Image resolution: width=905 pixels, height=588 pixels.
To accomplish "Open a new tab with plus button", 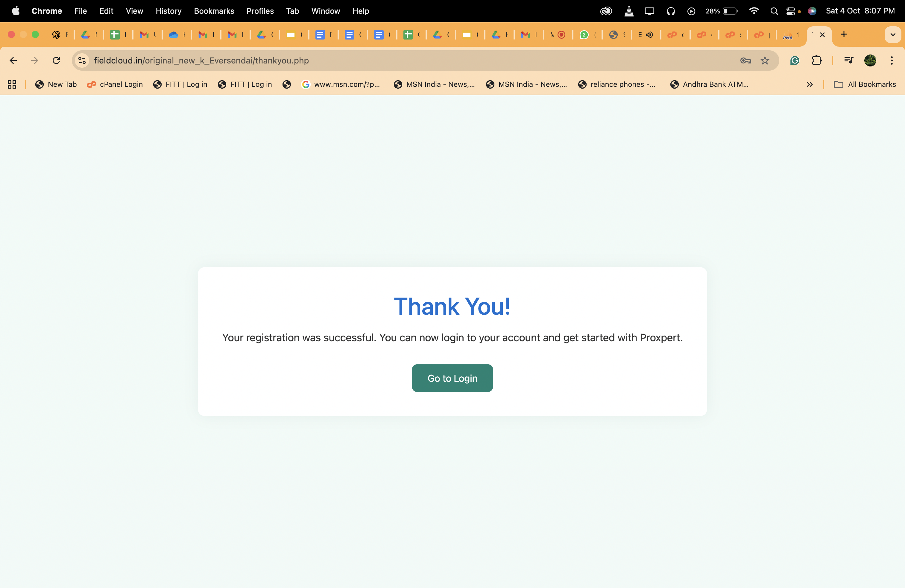I will [x=844, y=35].
